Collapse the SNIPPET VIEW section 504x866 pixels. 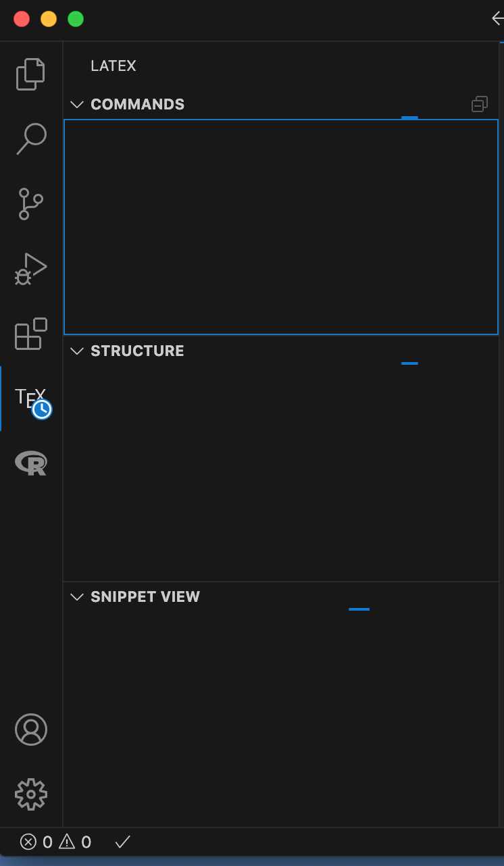coord(76,596)
